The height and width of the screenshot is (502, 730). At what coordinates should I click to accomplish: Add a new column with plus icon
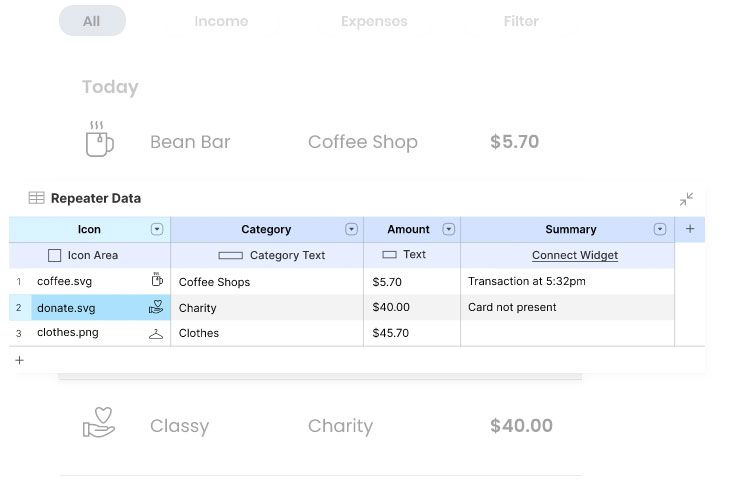coord(689,229)
